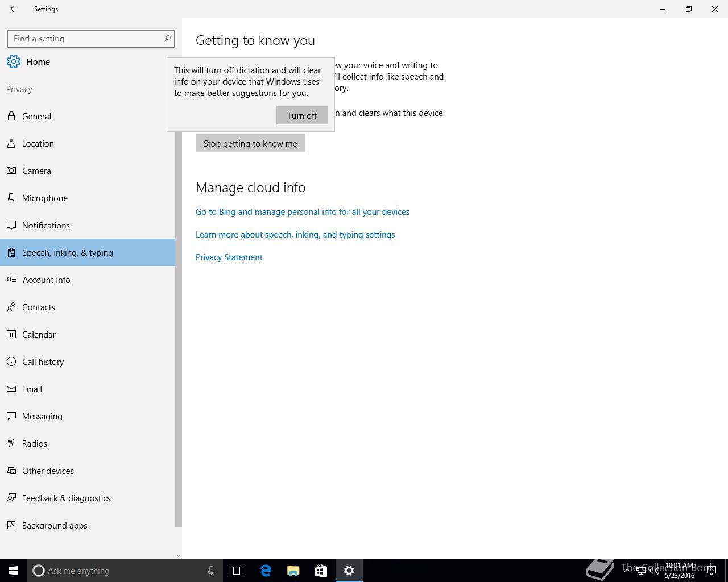Click the Show desktop strip beside Action Center
Screen dimensions: 728x582
[726, 571]
